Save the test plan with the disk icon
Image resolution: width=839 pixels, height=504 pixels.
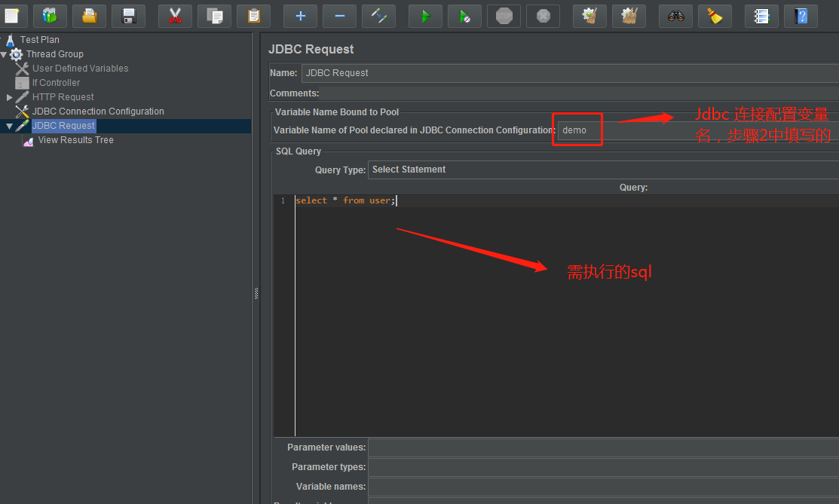pos(128,15)
